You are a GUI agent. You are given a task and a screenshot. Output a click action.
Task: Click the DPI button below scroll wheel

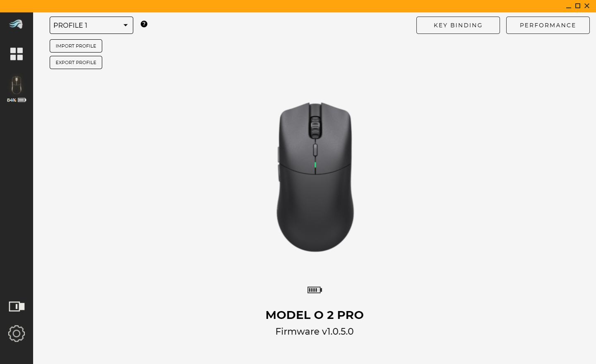[x=315, y=150]
